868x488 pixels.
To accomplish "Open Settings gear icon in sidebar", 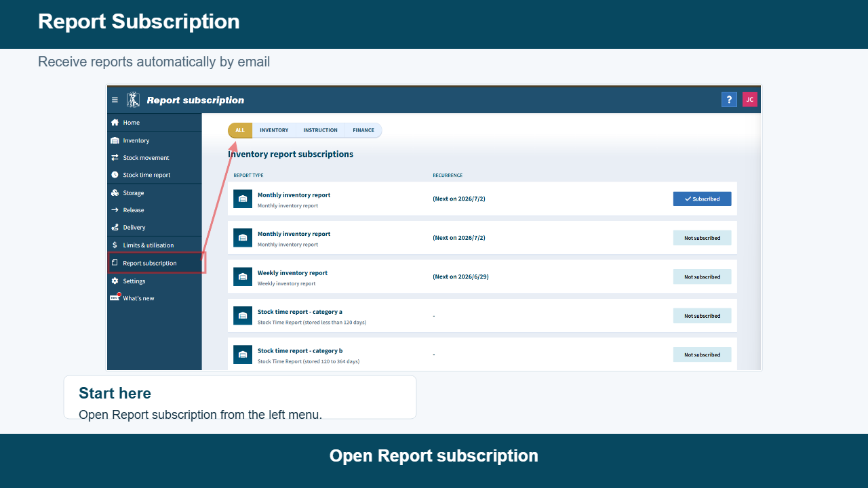I will pos(115,281).
